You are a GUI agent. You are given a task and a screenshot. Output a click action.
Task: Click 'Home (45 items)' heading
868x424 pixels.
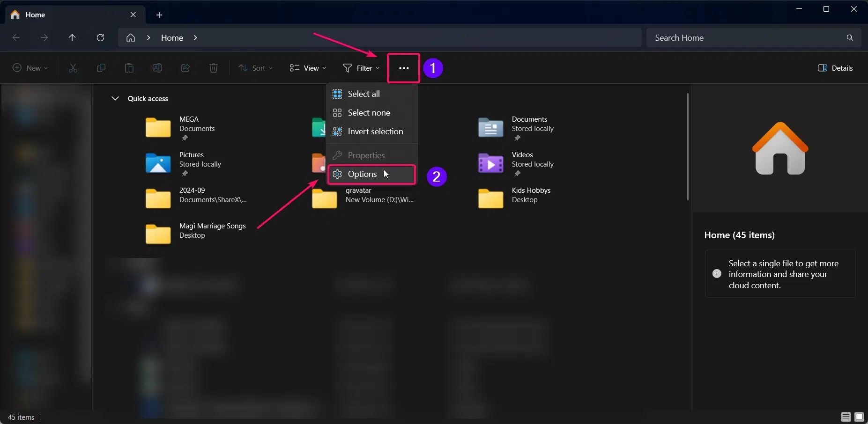(x=739, y=235)
